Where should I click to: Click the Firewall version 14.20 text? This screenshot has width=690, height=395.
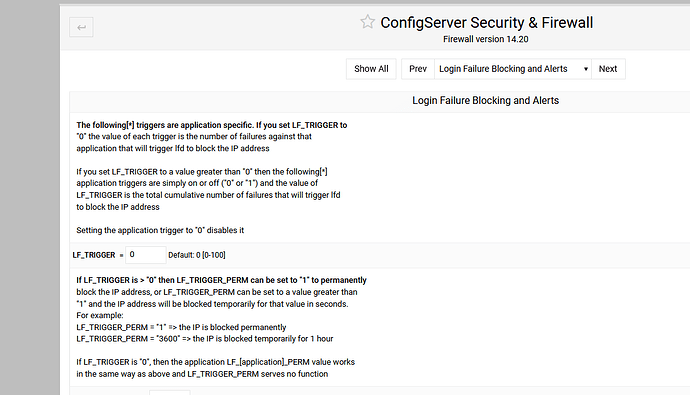[x=485, y=39]
